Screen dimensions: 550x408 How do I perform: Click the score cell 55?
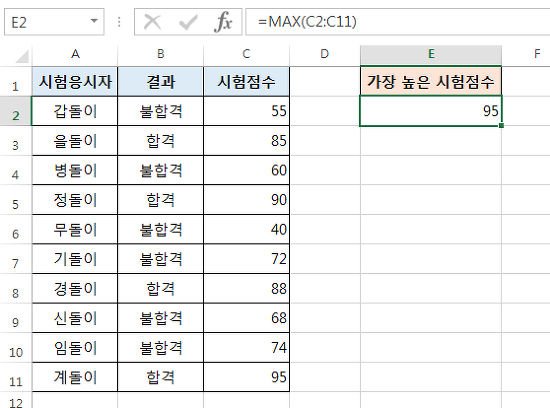(247, 111)
